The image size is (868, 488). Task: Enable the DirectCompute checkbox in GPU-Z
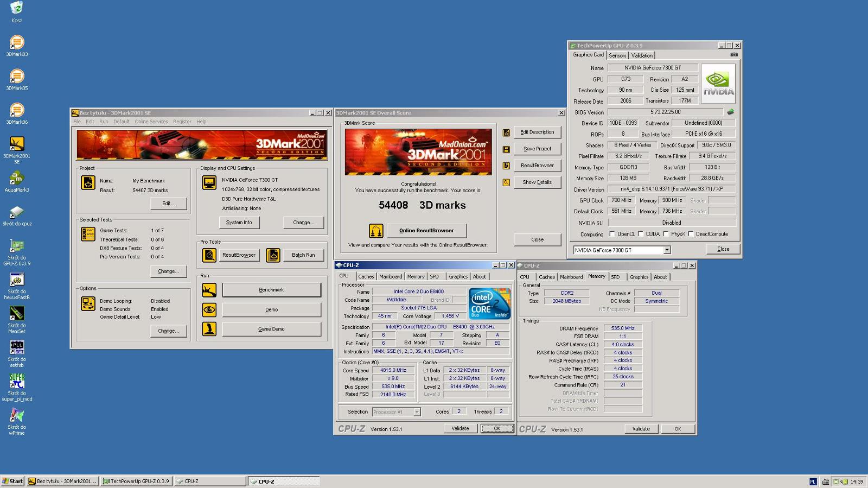[x=691, y=234]
